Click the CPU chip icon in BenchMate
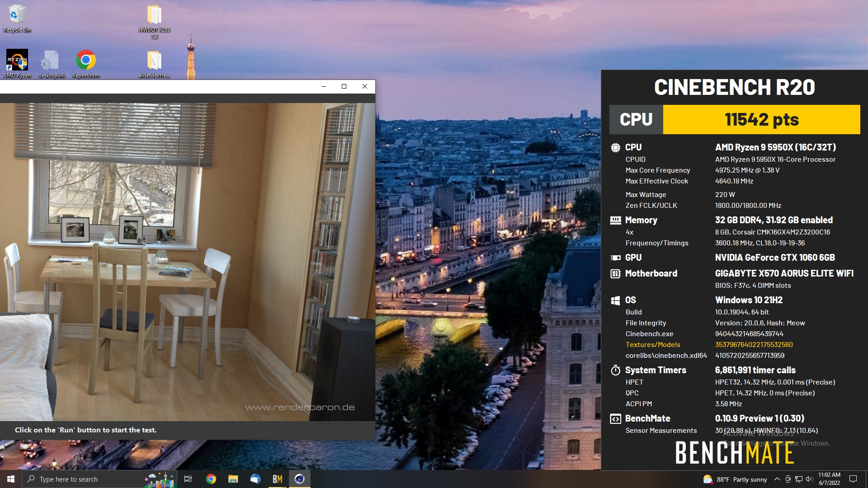Screen dimensions: 868x488 [615, 147]
